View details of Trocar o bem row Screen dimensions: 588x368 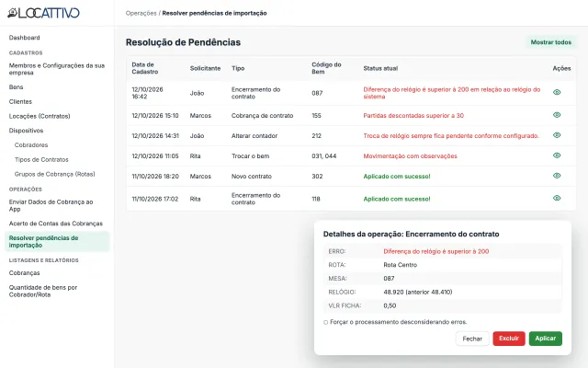[x=557, y=155]
